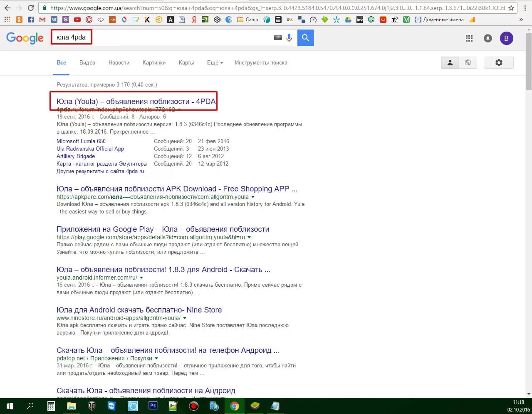Image resolution: width=532 pixels, height=414 pixels.
Task: Open the Доменные имена bookmark
Action: pyautogui.click(x=439, y=20)
